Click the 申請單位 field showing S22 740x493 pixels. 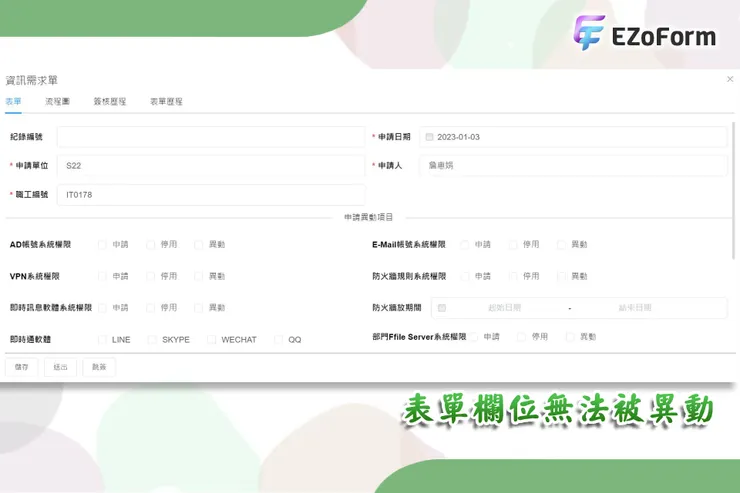(211, 166)
